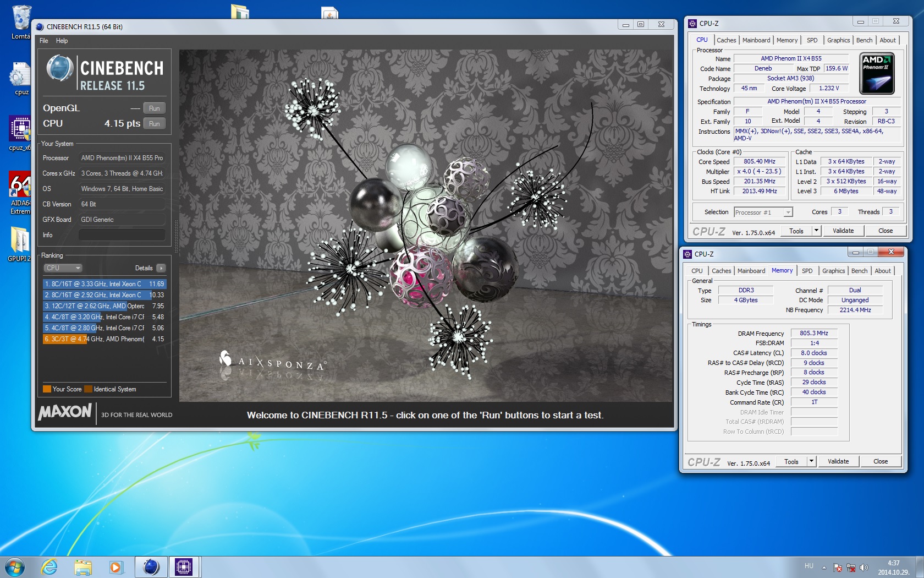Select ranking row 6 AMD Phenom 4.15

pyautogui.click(x=105, y=339)
